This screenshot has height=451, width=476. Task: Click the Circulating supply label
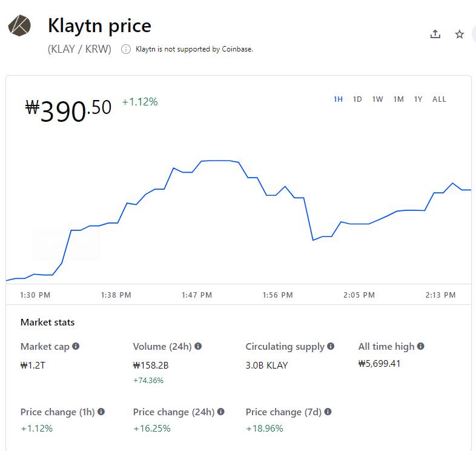pos(285,347)
